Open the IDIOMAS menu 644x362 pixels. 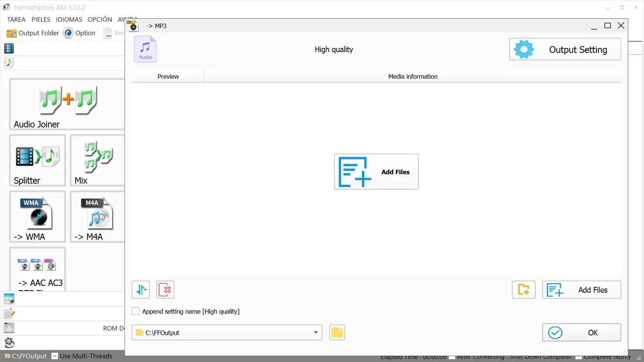tap(69, 19)
